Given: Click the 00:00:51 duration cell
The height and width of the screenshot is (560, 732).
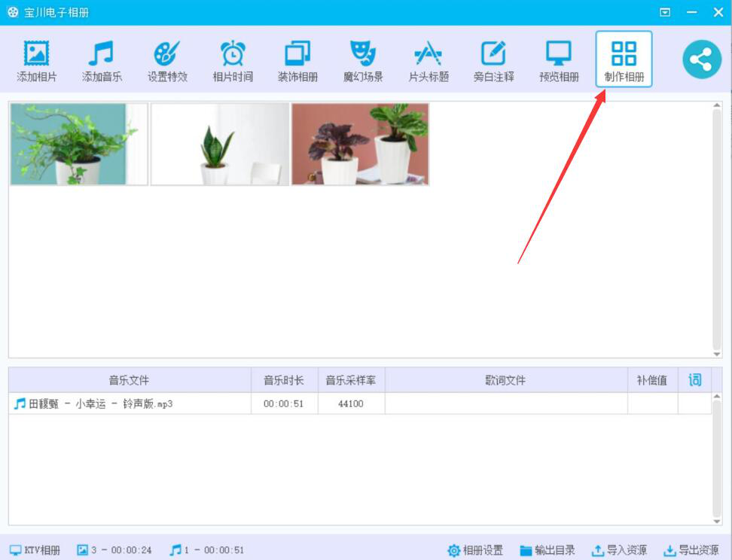Looking at the screenshot, I should (x=284, y=403).
